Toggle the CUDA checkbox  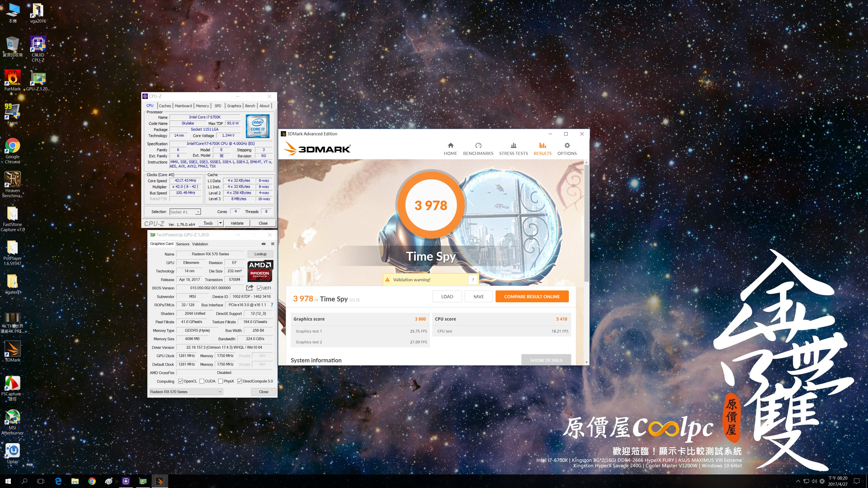(202, 381)
